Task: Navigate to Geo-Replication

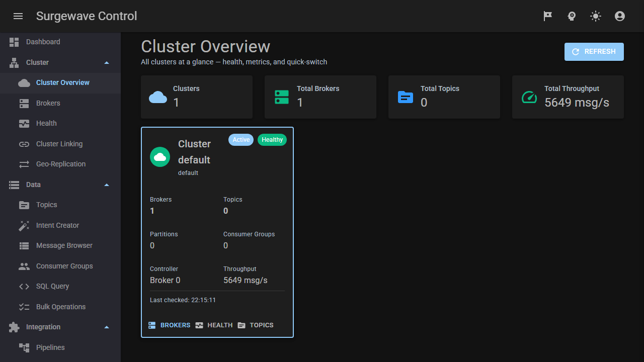Action: (60, 164)
